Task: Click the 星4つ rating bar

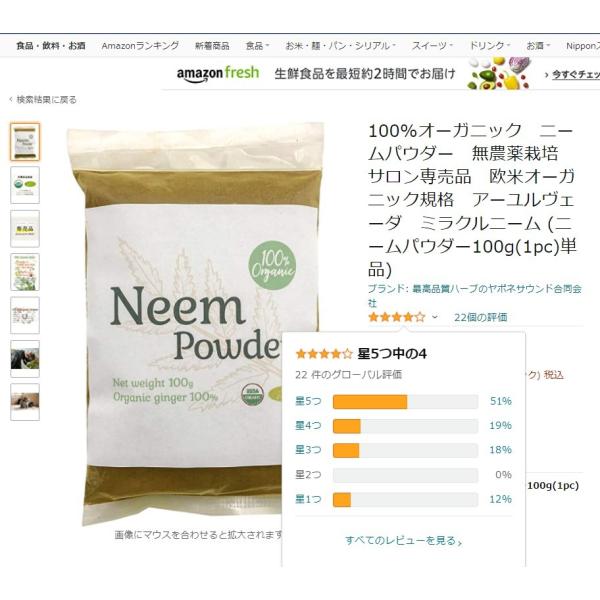Action: pyautogui.click(x=404, y=426)
